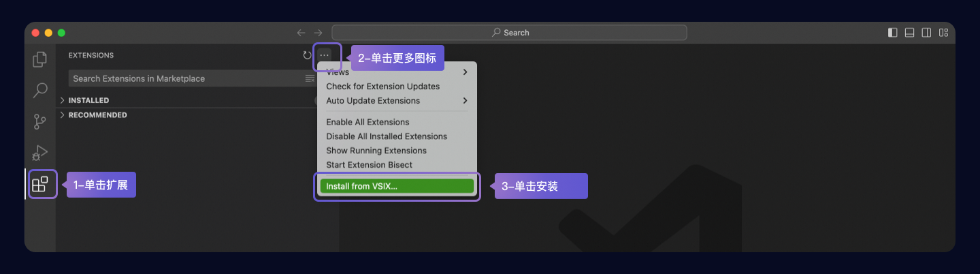980x274 pixels.
Task: Select Install from VSIX…
Action: pyautogui.click(x=397, y=186)
